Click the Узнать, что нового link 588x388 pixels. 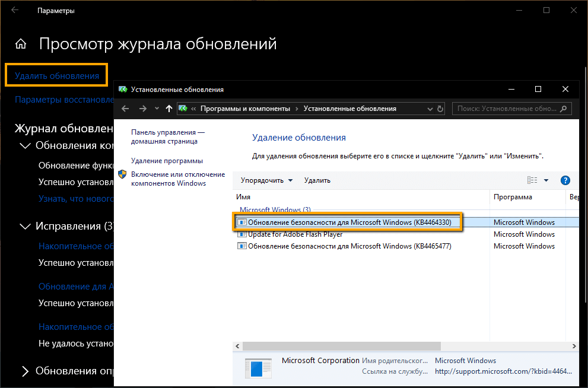click(76, 199)
